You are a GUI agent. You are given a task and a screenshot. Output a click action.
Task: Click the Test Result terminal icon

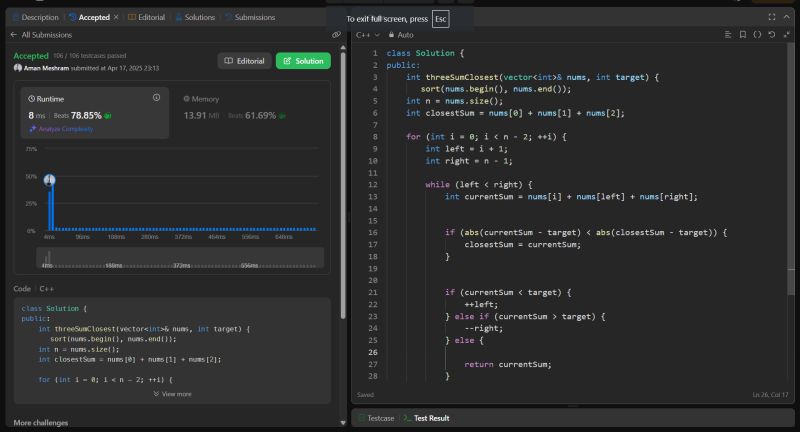407,418
